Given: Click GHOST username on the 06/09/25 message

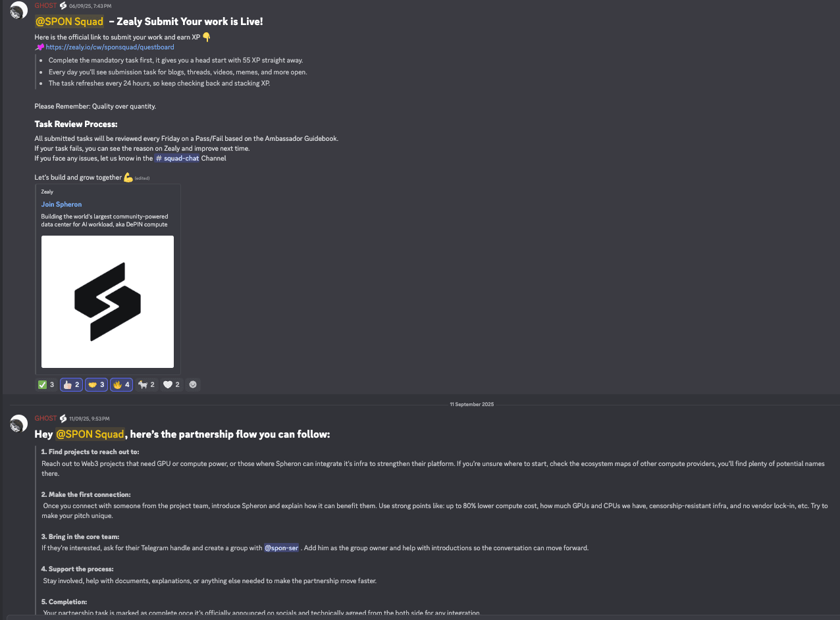Looking at the screenshot, I should 45,5.
